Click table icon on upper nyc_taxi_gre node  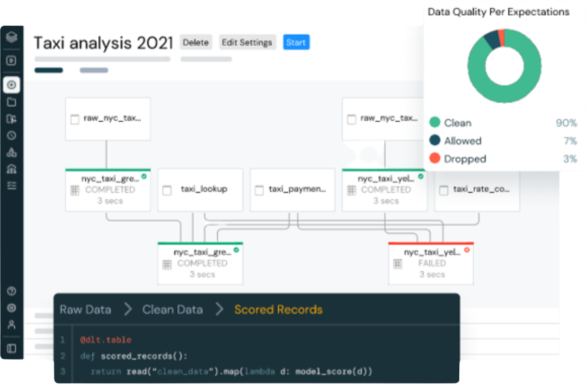tap(75, 190)
